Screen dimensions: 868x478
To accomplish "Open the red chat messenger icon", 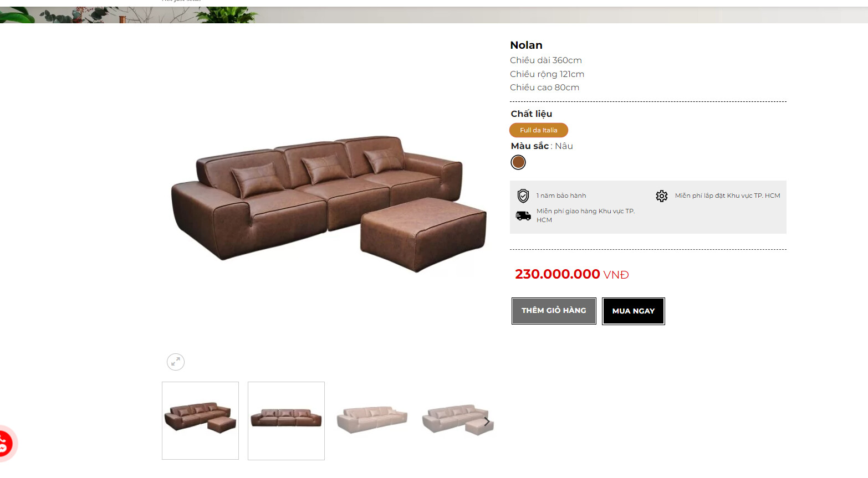I will click(x=3, y=444).
